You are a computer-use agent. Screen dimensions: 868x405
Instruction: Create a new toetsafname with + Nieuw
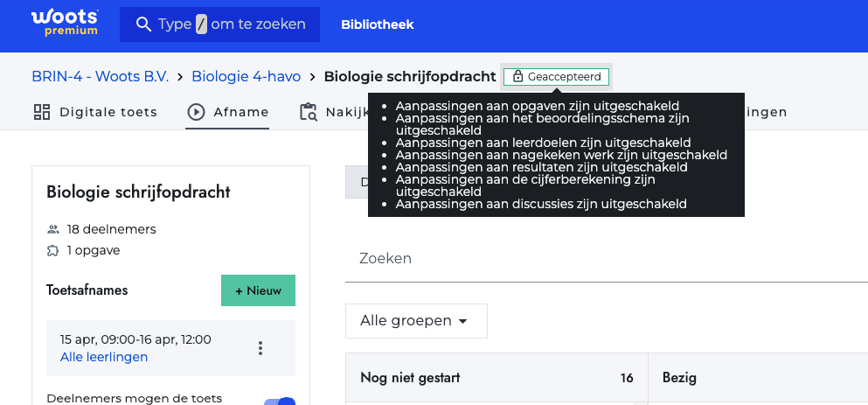(258, 290)
